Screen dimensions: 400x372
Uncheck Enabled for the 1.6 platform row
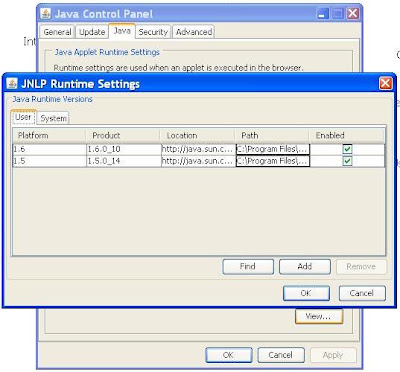click(x=347, y=149)
